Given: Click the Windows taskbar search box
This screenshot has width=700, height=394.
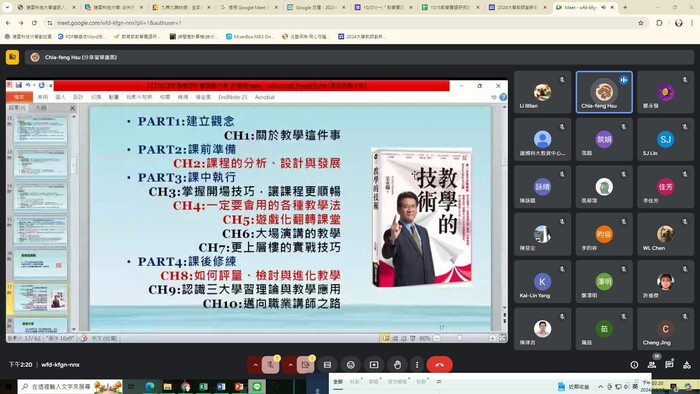Looking at the screenshot, I should pos(70,386).
